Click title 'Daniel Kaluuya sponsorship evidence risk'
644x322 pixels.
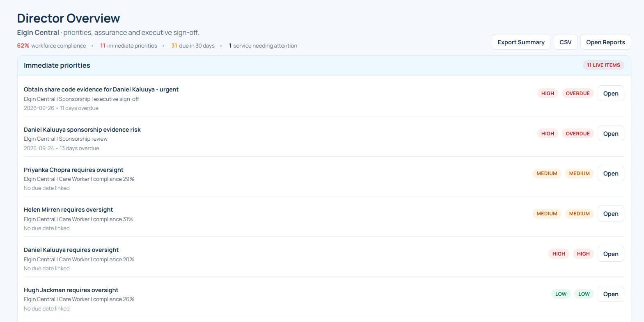pos(82,130)
